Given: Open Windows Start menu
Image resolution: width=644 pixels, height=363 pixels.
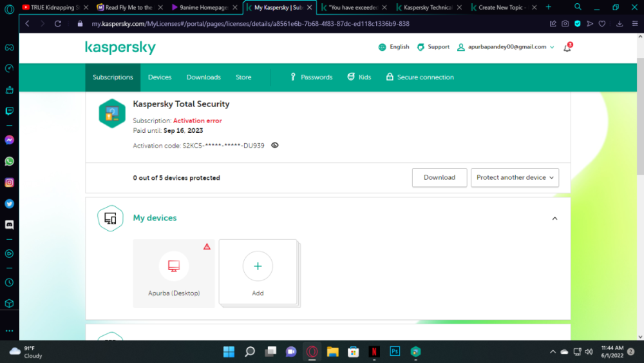Looking at the screenshot, I should point(229,352).
